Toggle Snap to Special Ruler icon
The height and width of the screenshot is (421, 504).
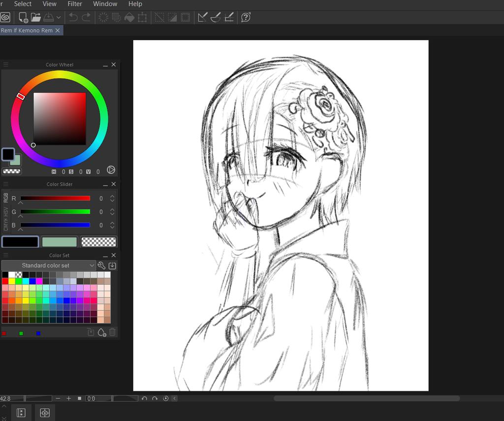[x=216, y=17]
